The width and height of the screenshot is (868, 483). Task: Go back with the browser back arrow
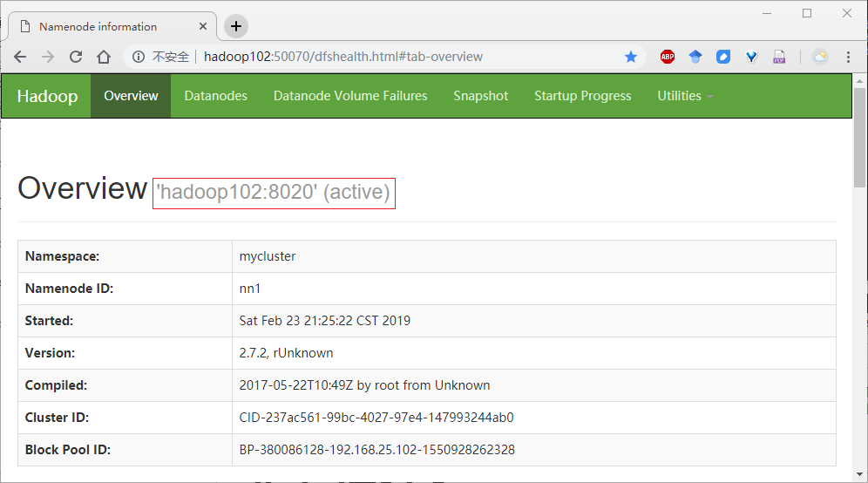click(x=20, y=57)
